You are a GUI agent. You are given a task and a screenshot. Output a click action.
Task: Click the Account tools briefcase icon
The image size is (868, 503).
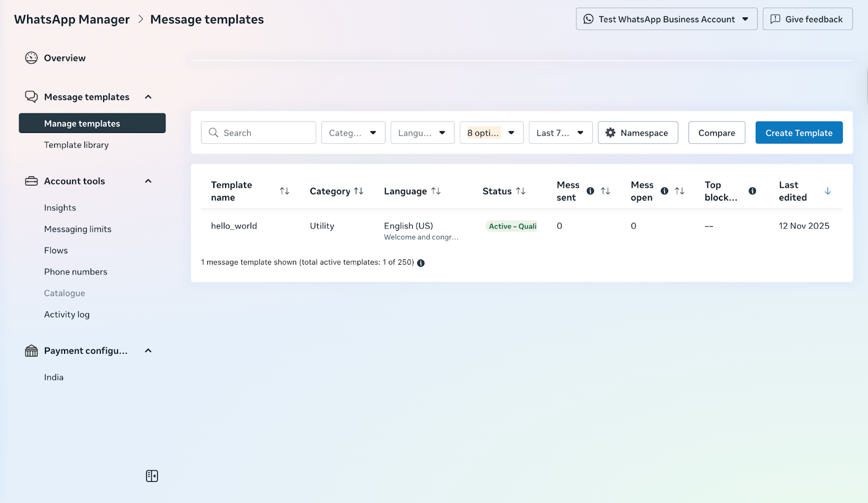(x=31, y=181)
